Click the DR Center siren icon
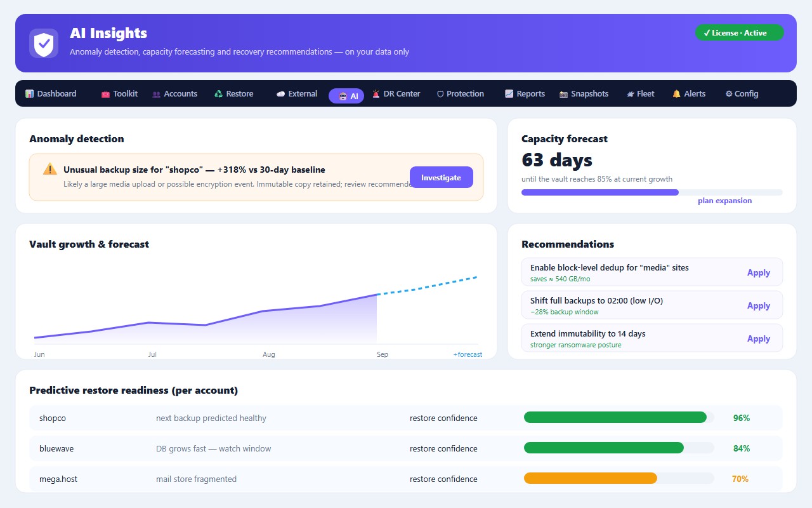The image size is (812, 508). [x=376, y=94]
